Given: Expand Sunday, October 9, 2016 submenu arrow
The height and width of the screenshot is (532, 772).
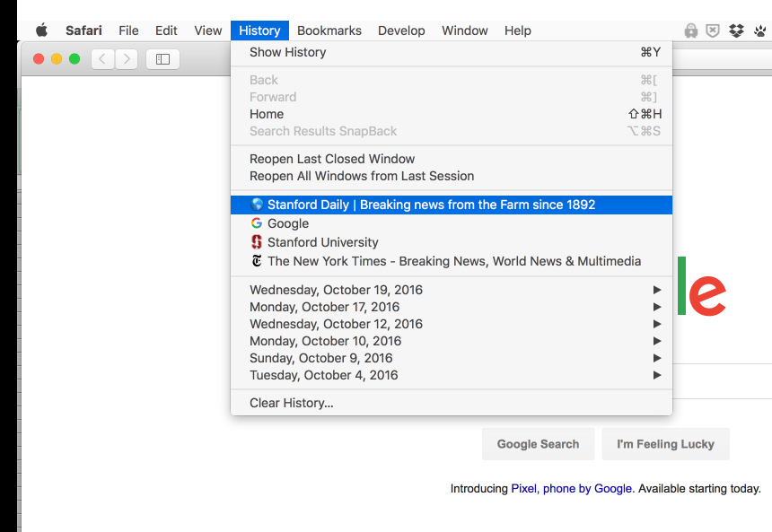Looking at the screenshot, I should 657,358.
